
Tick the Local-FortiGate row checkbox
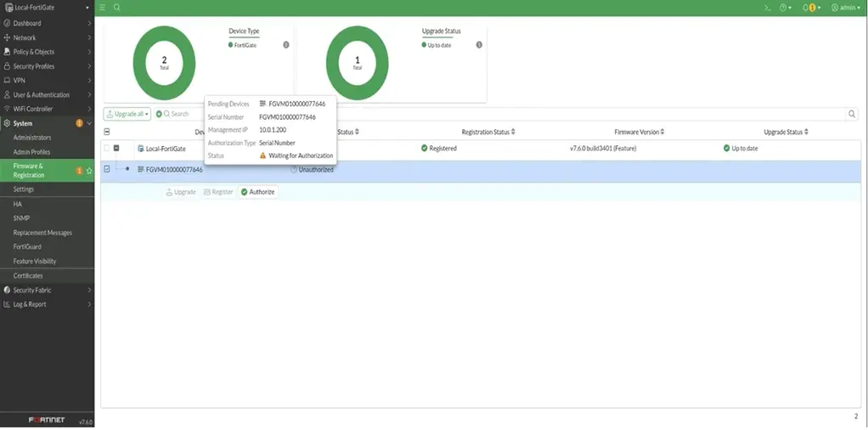click(107, 148)
